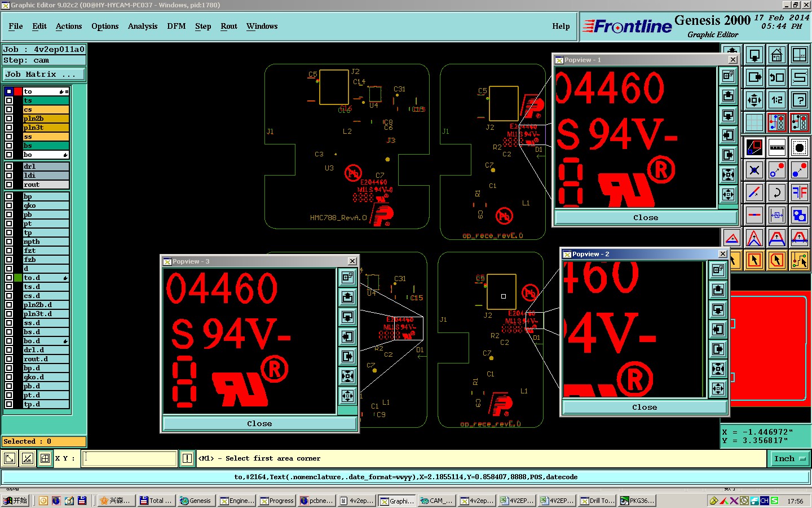Toggle the checkbox for layer ts

click(8, 100)
